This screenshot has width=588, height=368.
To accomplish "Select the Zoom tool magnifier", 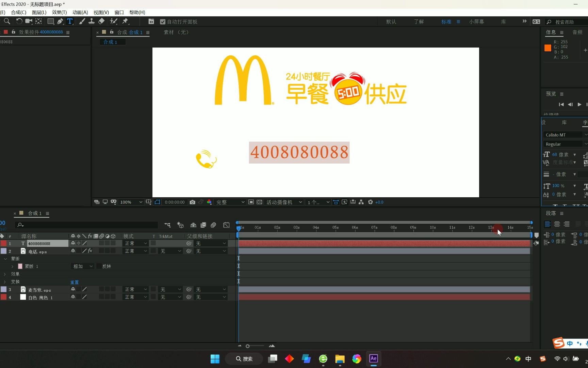I will pyautogui.click(x=6, y=21).
